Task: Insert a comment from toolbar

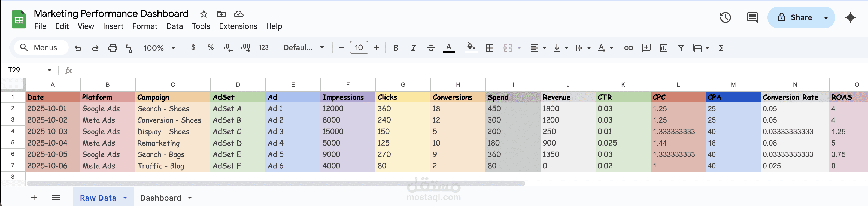Action: pyautogui.click(x=646, y=47)
